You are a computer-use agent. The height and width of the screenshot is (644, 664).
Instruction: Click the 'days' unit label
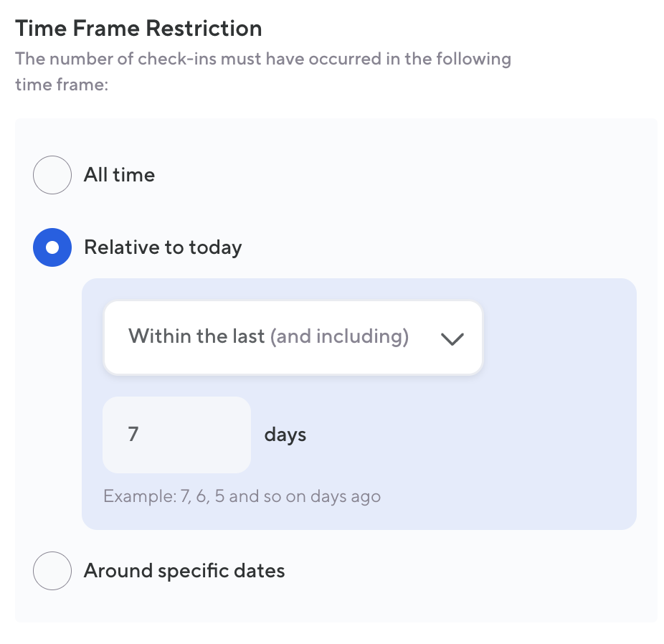[285, 435]
